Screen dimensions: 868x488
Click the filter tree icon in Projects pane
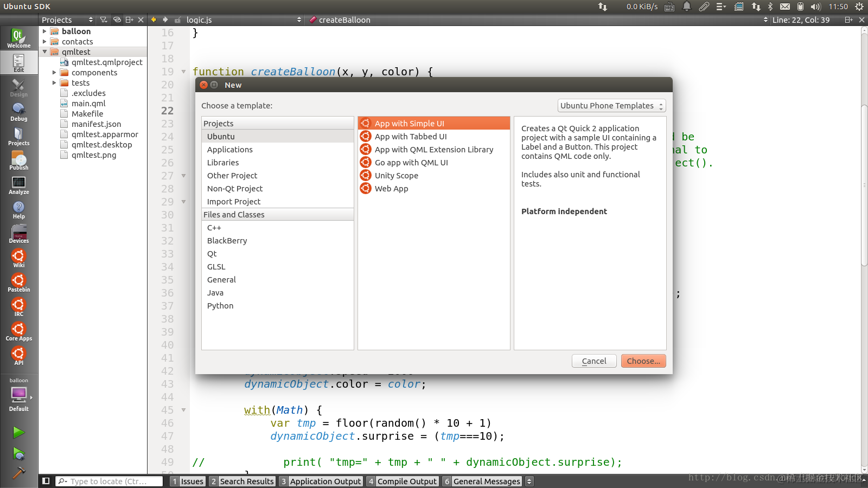click(x=104, y=20)
